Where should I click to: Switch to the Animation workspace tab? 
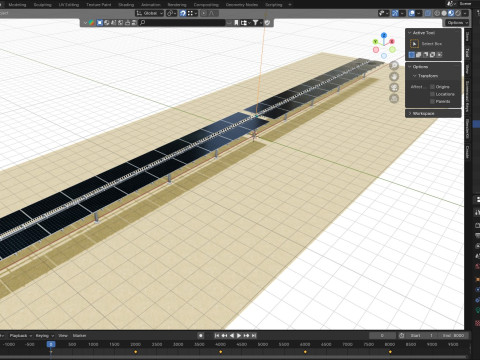[151, 5]
